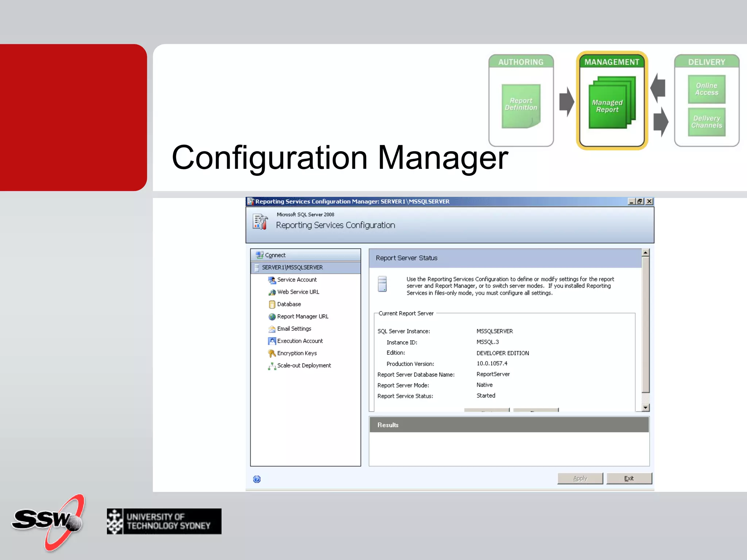This screenshot has height=560, width=747.
Task: Click the Web Service URL icon
Action: click(x=272, y=292)
